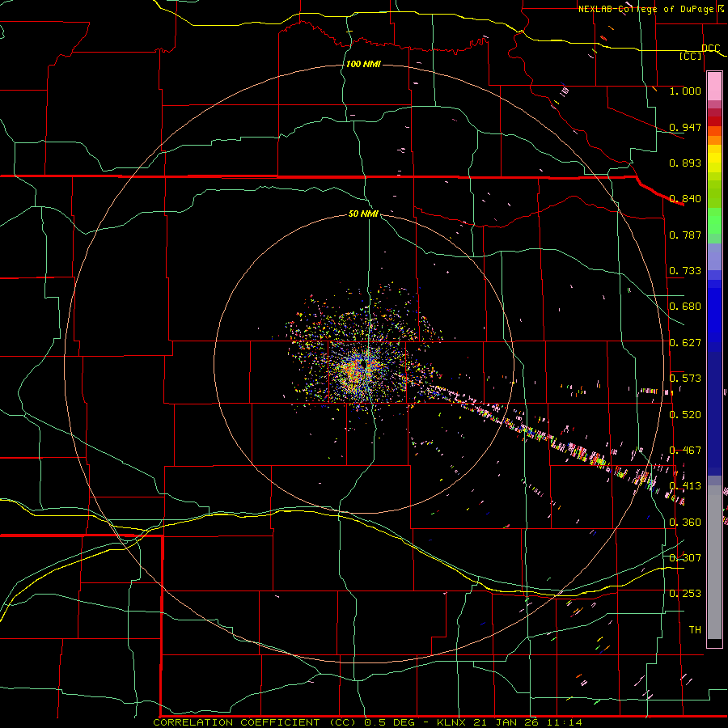Click the 0.413 scale value
Viewport: 728px width, 728px height.
(685, 486)
